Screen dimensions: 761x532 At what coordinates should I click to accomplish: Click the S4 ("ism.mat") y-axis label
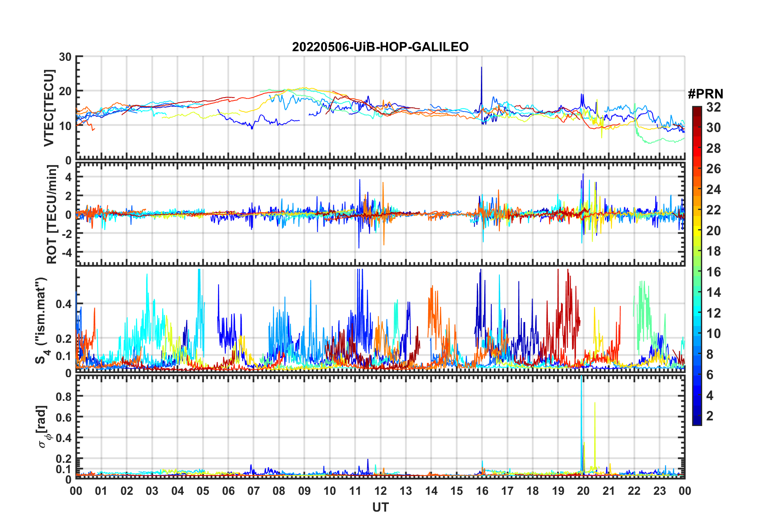[x=42, y=320]
